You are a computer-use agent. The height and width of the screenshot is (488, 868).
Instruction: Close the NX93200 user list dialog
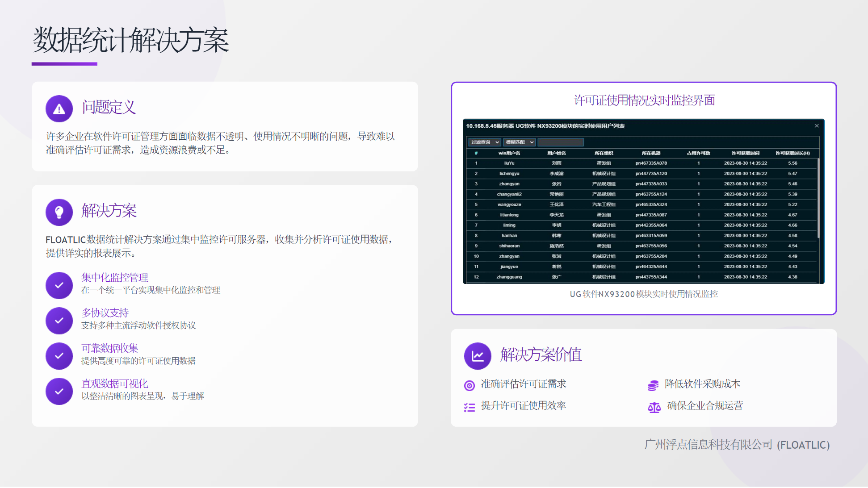(x=817, y=126)
